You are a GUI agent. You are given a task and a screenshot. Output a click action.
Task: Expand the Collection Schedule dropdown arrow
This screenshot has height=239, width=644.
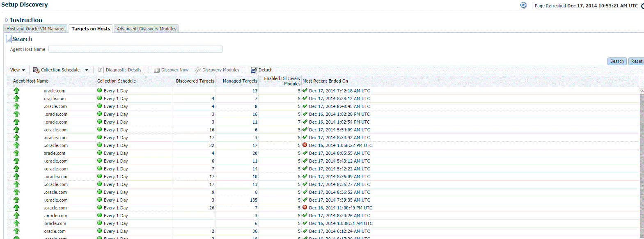(87, 70)
